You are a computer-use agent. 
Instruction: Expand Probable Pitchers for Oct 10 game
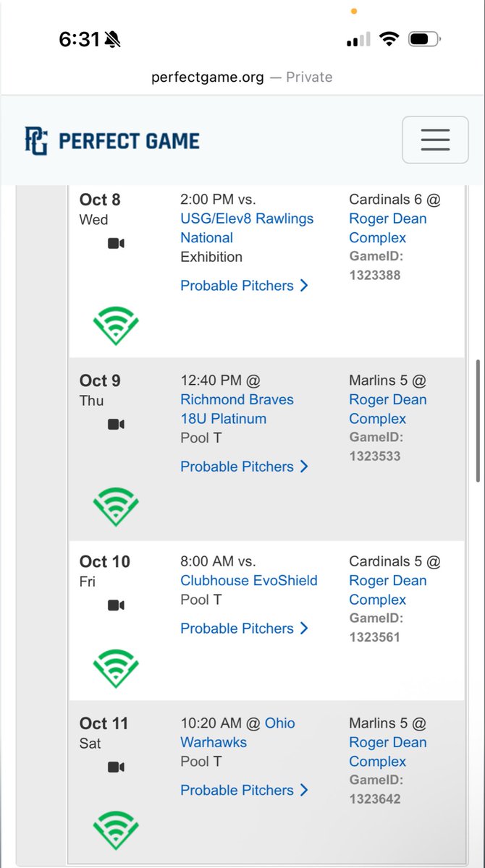[x=245, y=629]
